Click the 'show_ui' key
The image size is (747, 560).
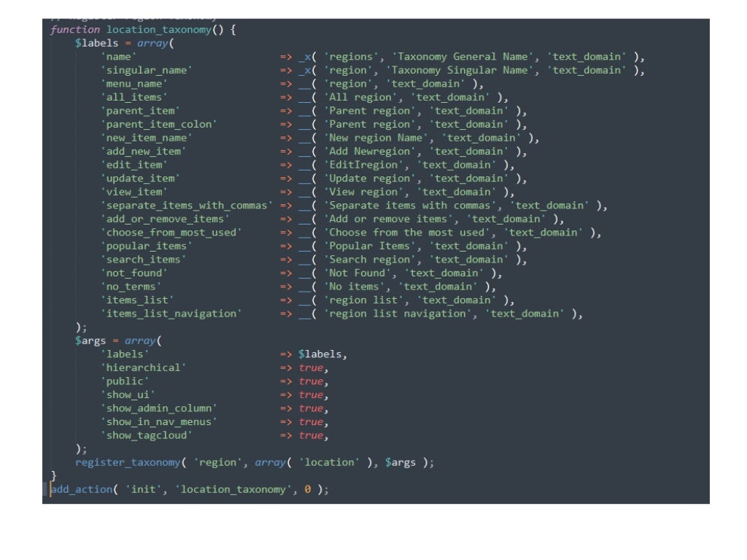pos(128,394)
